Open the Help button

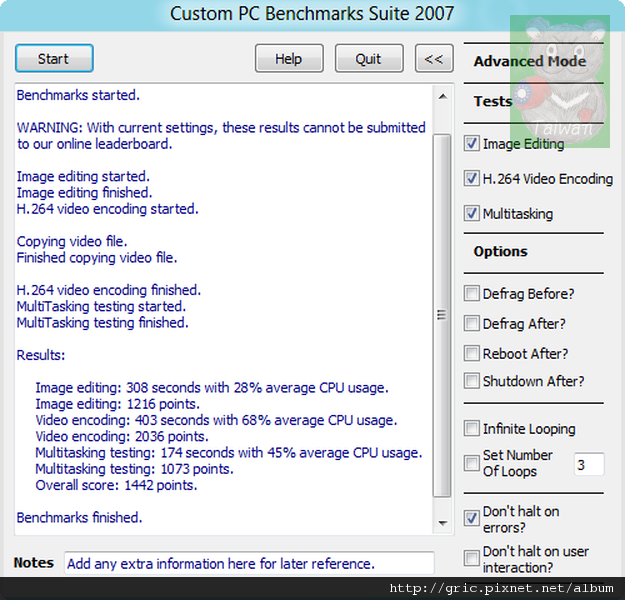click(289, 59)
